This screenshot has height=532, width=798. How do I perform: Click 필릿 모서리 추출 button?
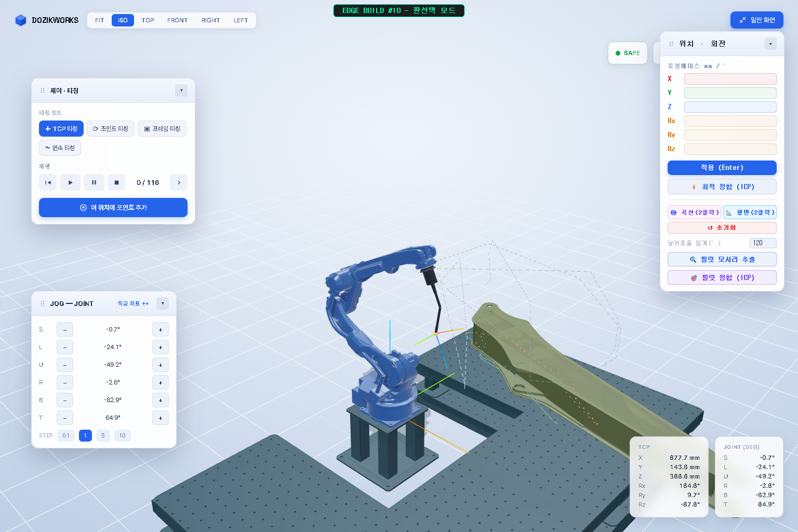pyautogui.click(x=722, y=259)
